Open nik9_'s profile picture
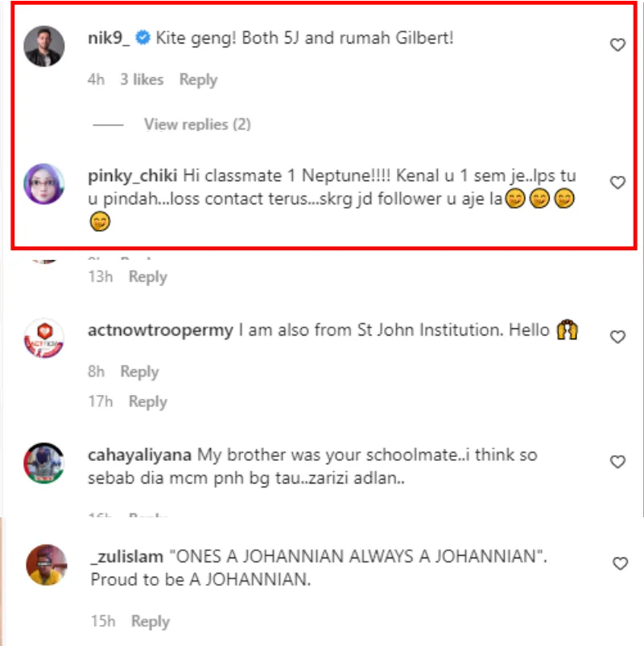The height and width of the screenshot is (646, 644). pos(44,47)
